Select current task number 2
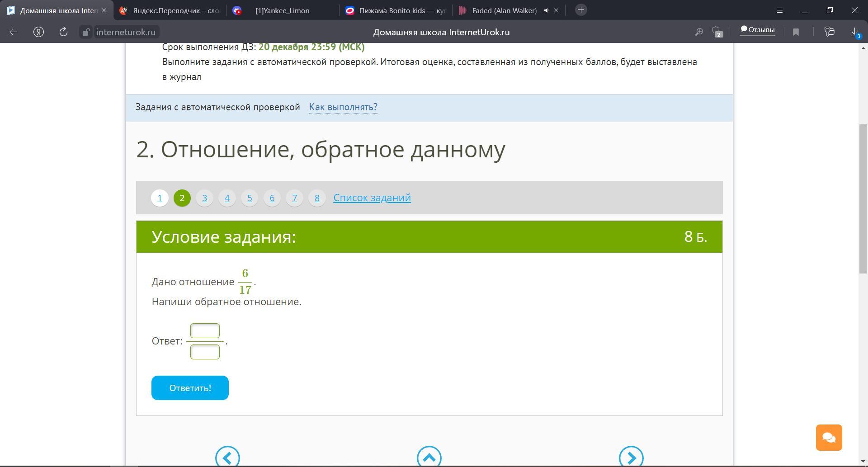868x467 pixels. click(x=182, y=198)
